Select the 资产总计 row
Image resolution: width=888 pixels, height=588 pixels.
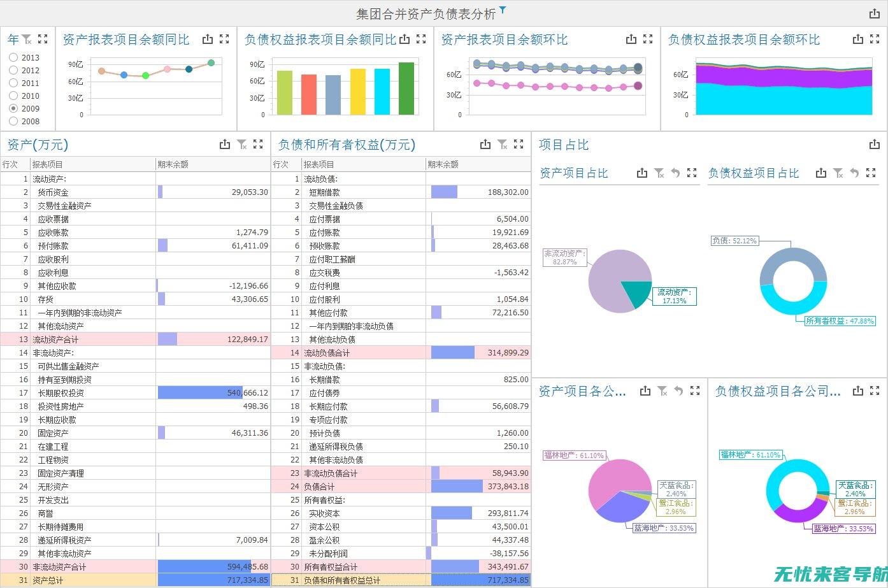click(x=135, y=580)
